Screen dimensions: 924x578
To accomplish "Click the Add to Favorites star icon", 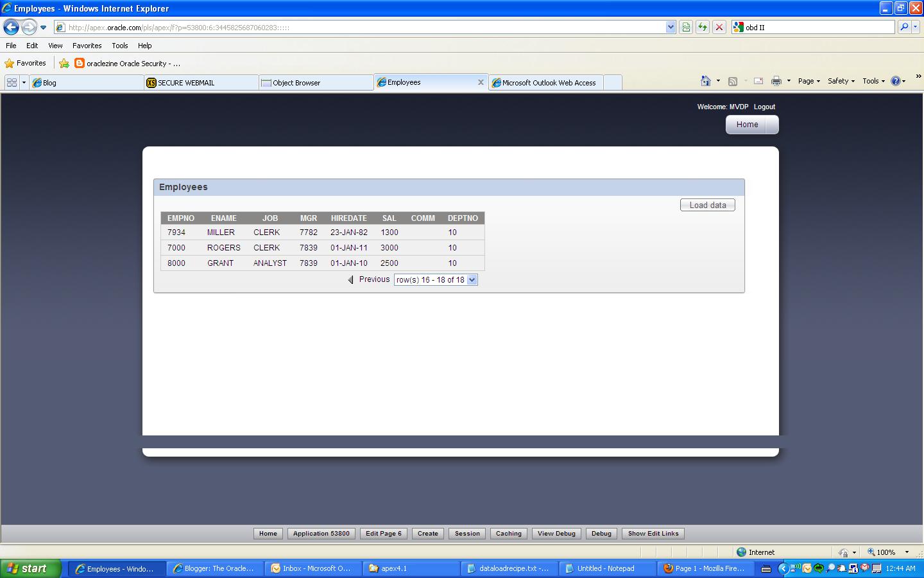I will [x=64, y=63].
